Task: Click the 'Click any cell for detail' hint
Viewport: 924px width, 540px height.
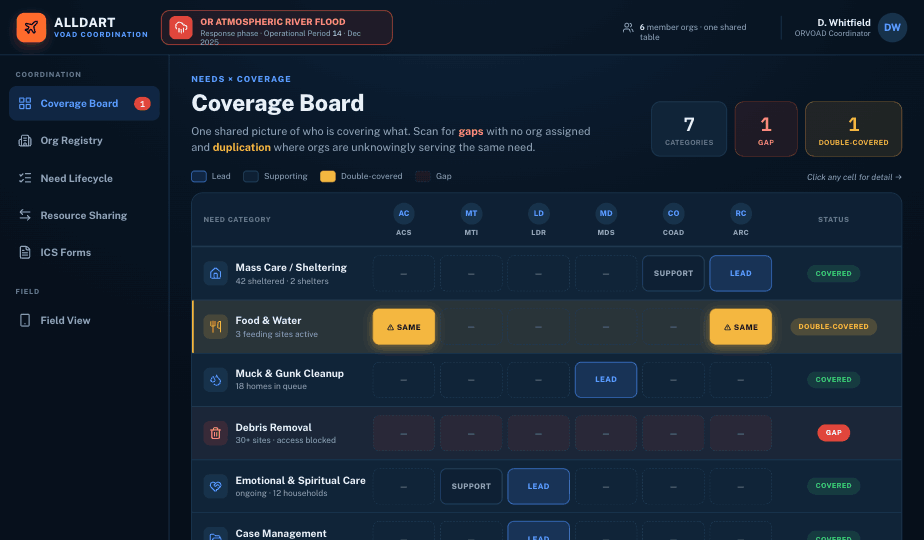Action: [x=854, y=177]
